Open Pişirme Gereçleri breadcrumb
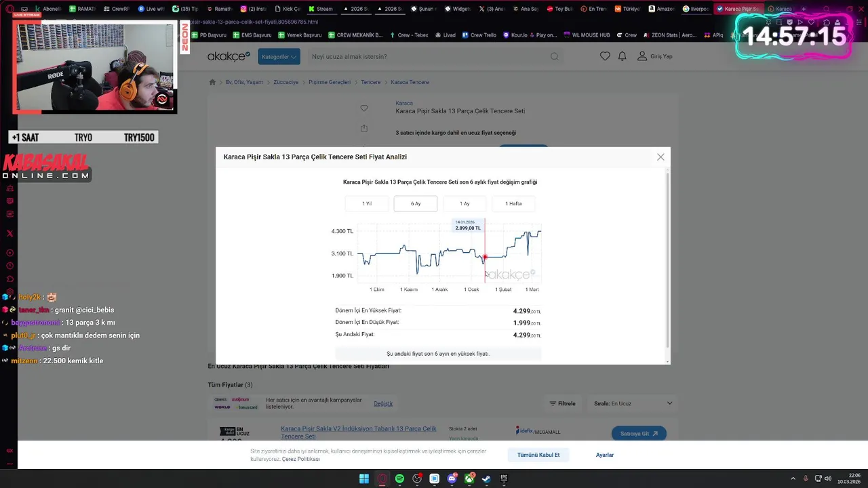Image resolution: width=868 pixels, height=488 pixels. tap(330, 82)
